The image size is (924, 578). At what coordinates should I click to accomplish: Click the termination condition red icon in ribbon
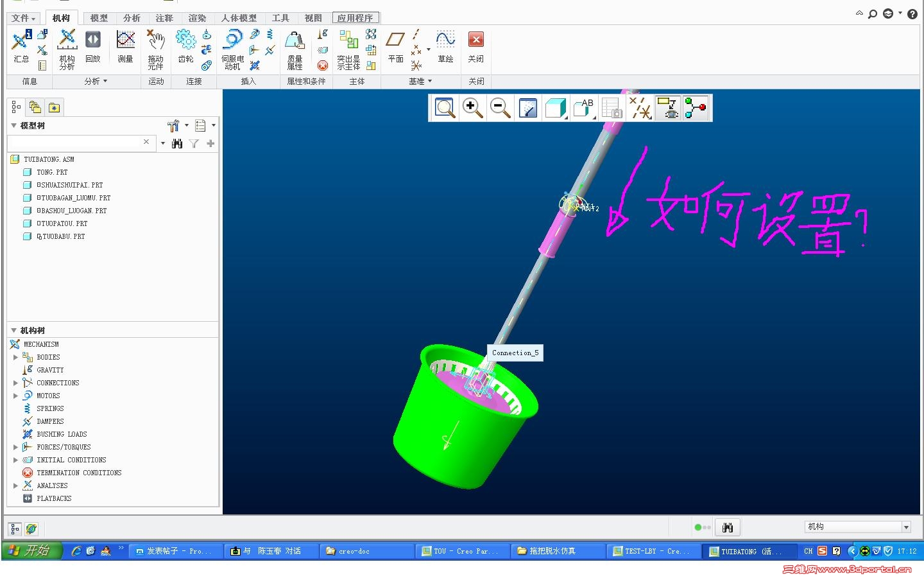(323, 66)
